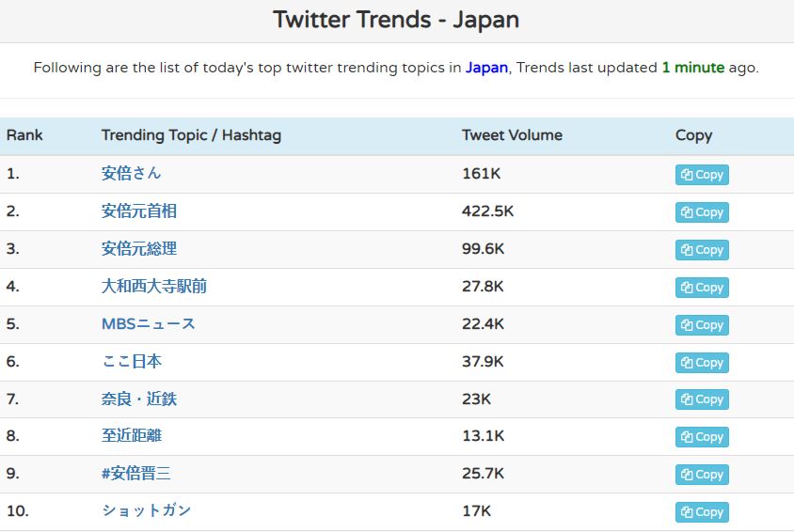The width and height of the screenshot is (794, 532).
Task: Copy the 奈良・近鉄 trending topic
Action: (702, 399)
